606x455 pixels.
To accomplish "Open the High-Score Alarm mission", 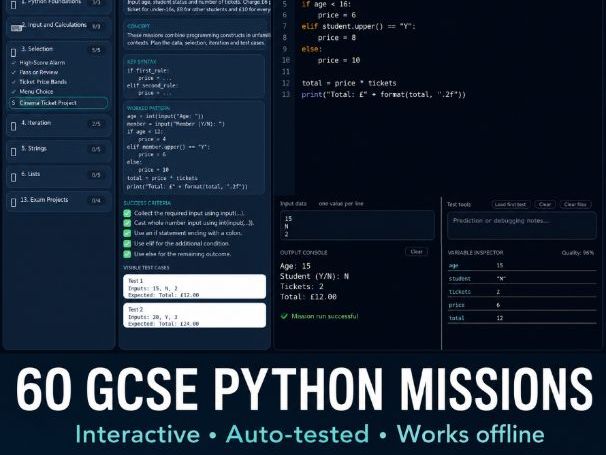I will tap(42, 63).
